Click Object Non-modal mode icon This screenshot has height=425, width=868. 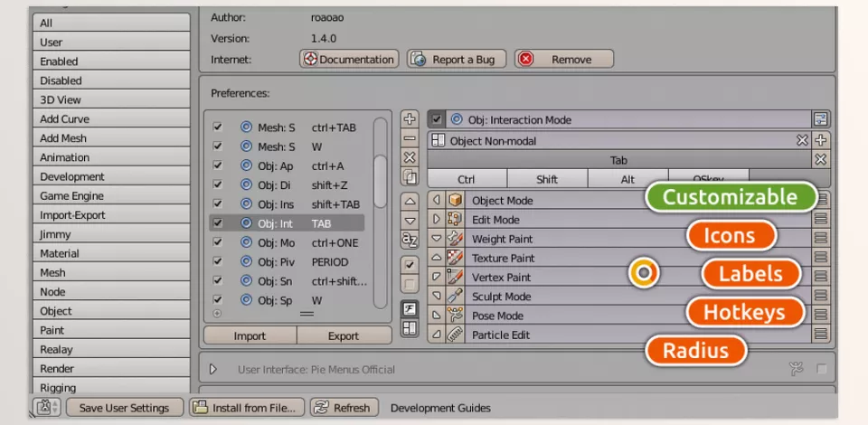(438, 140)
